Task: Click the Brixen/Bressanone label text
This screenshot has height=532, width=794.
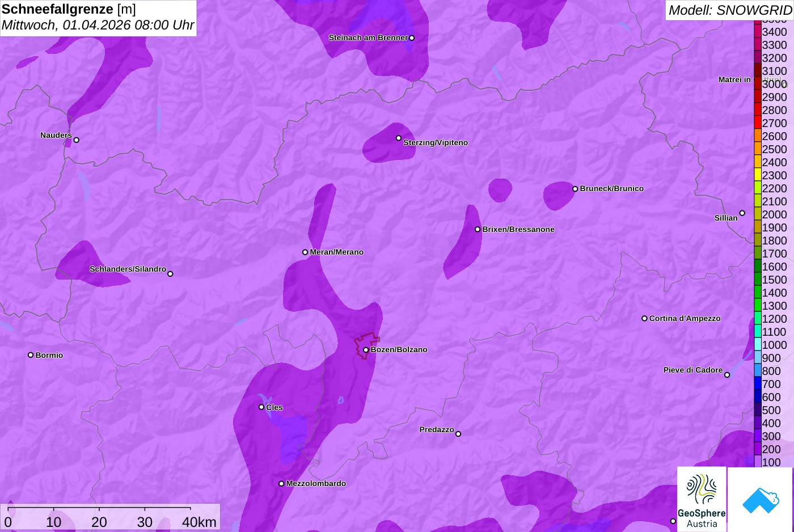Action: click(x=518, y=230)
